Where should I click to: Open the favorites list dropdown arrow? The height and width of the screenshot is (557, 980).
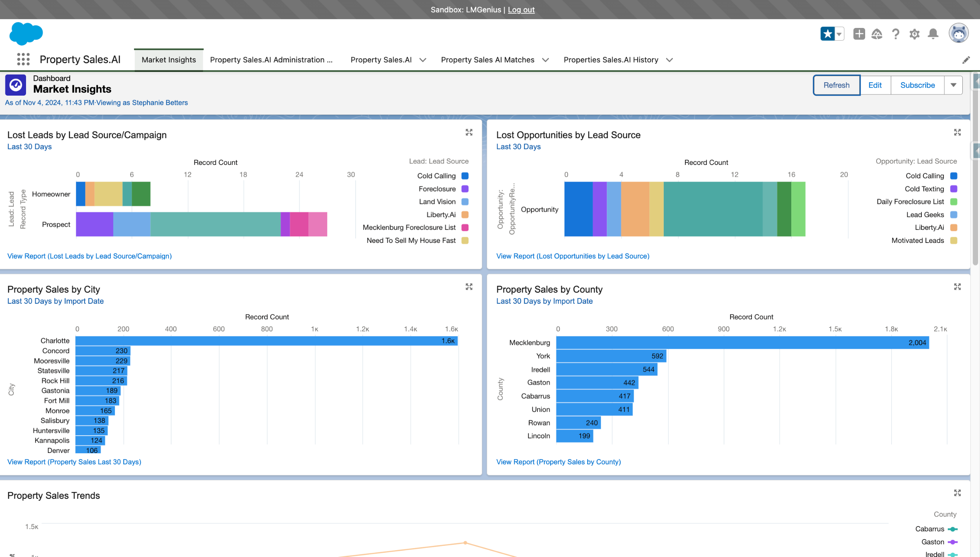(x=839, y=34)
